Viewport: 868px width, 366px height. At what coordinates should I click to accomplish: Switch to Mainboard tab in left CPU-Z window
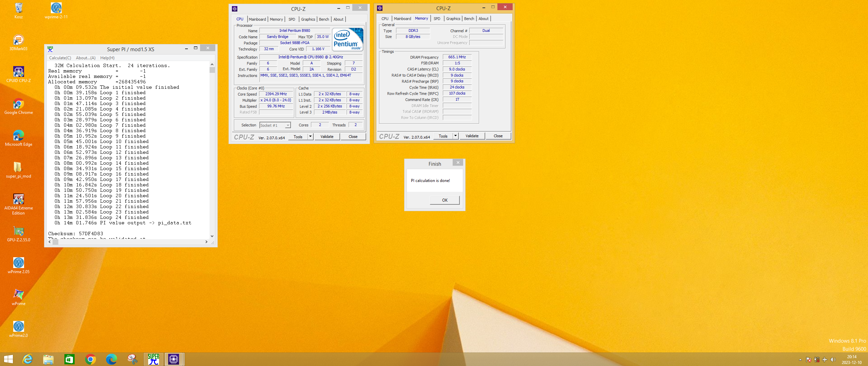[257, 19]
